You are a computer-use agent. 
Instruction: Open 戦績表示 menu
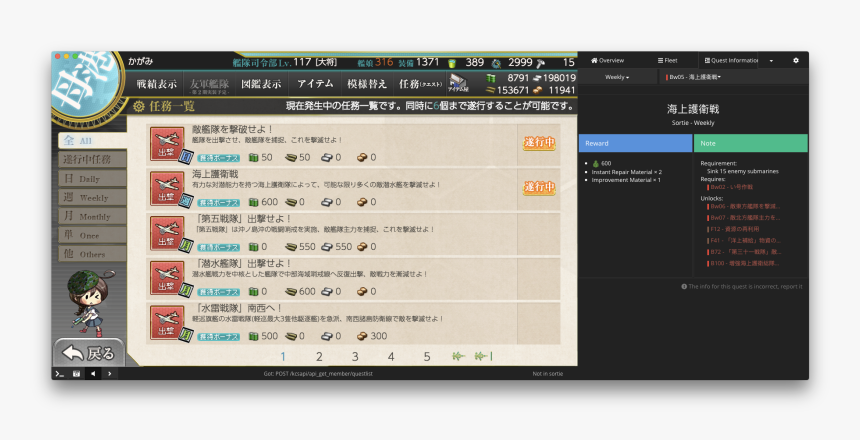tap(157, 84)
